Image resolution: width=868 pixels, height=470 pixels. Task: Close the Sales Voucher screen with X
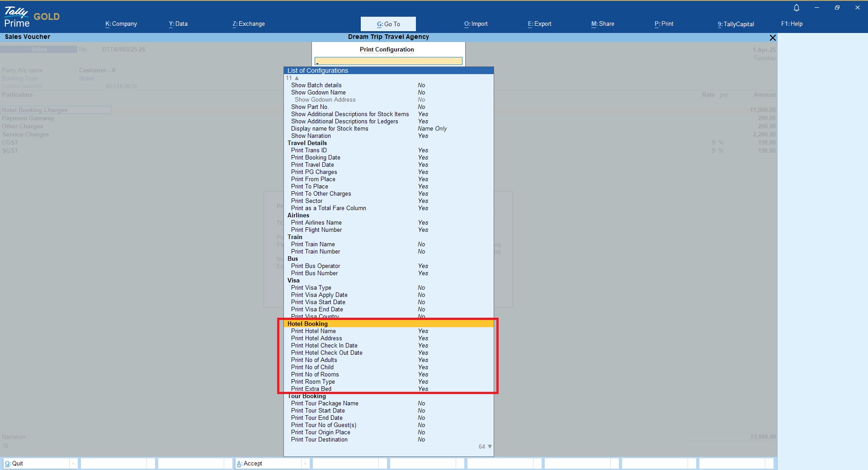(773, 38)
